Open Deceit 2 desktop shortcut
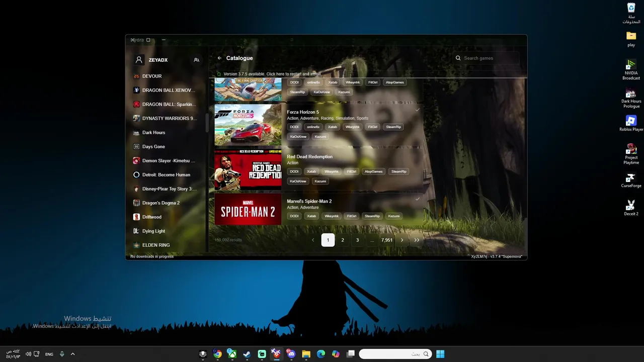This screenshot has height=362, width=644. pyautogui.click(x=631, y=208)
